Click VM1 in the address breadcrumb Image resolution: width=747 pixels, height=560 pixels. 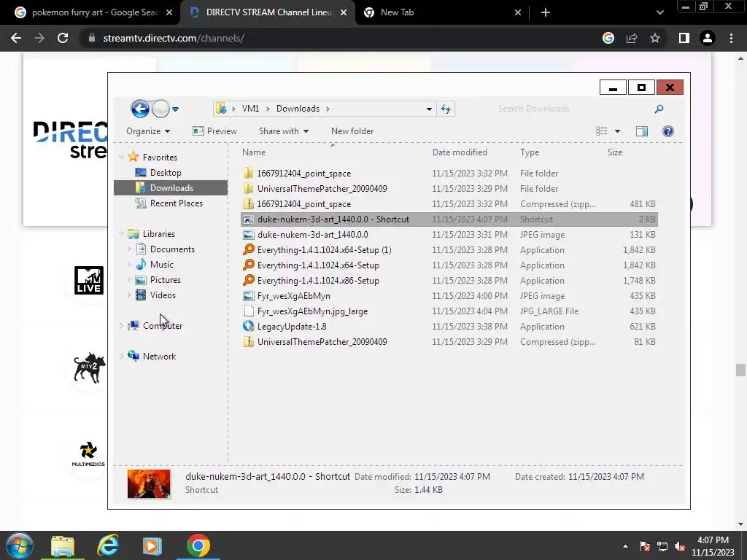click(250, 109)
